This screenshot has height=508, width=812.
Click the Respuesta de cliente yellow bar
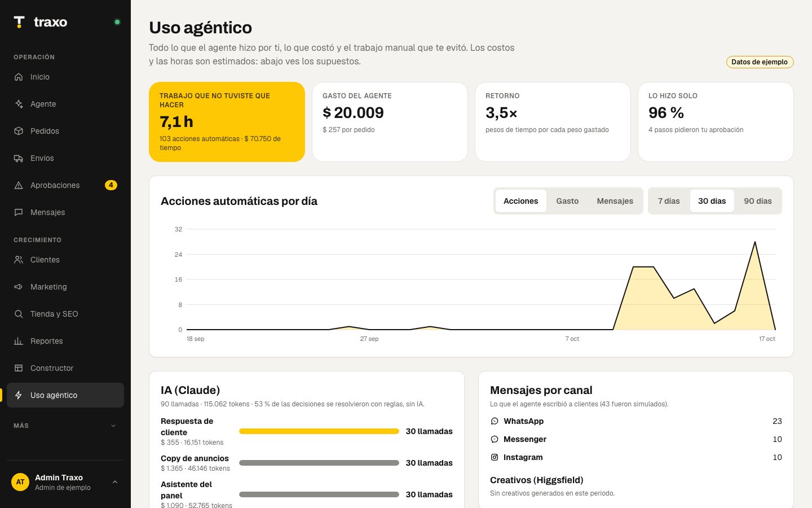coord(319,431)
